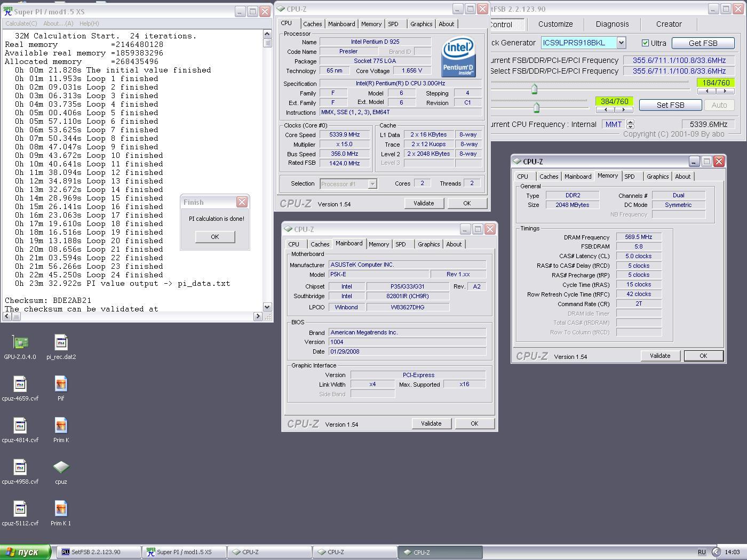The width and height of the screenshot is (747, 560).
Task: Toggle the Ultra checkbox in SetFSB
Action: coord(645,43)
